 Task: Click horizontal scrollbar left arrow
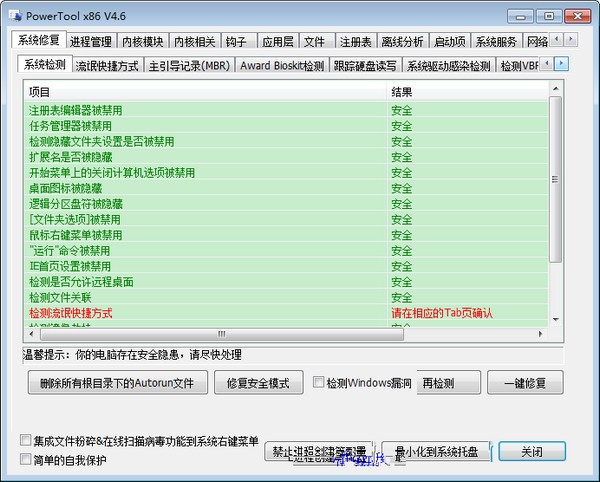[31, 334]
